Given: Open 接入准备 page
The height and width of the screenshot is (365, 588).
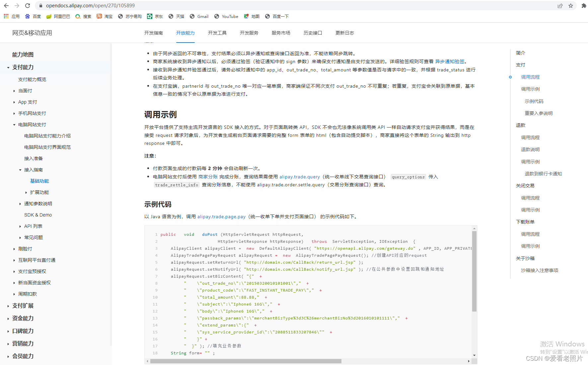Looking at the screenshot, I should pyautogui.click(x=34, y=158).
